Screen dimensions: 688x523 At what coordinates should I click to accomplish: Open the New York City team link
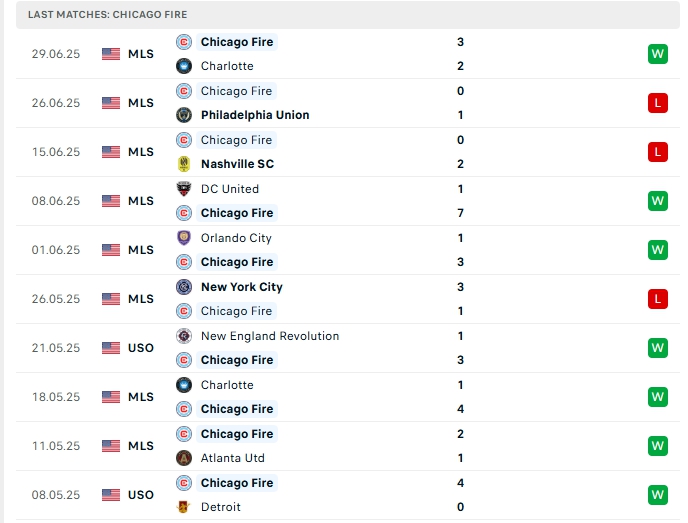coord(241,287)
